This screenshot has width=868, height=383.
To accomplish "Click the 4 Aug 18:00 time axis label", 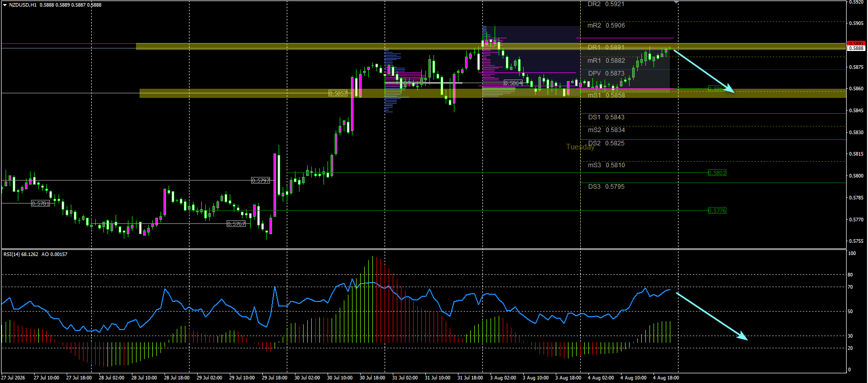I will (666, 378).
